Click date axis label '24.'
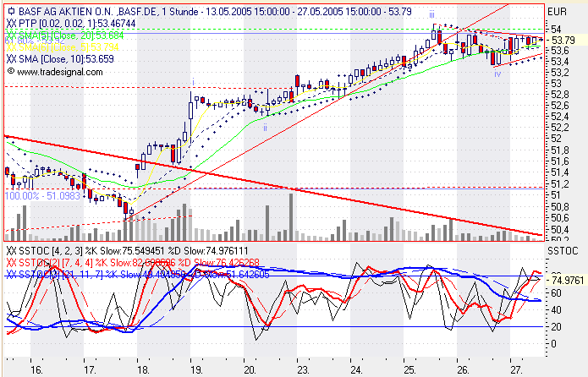 357,370
